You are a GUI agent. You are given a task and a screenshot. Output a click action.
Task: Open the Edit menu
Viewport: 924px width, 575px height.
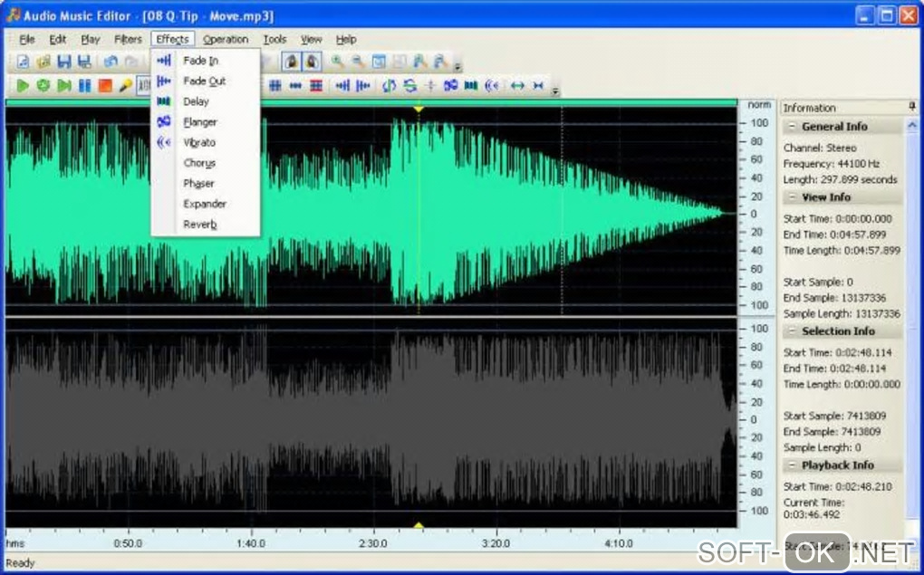pos(58,40)
